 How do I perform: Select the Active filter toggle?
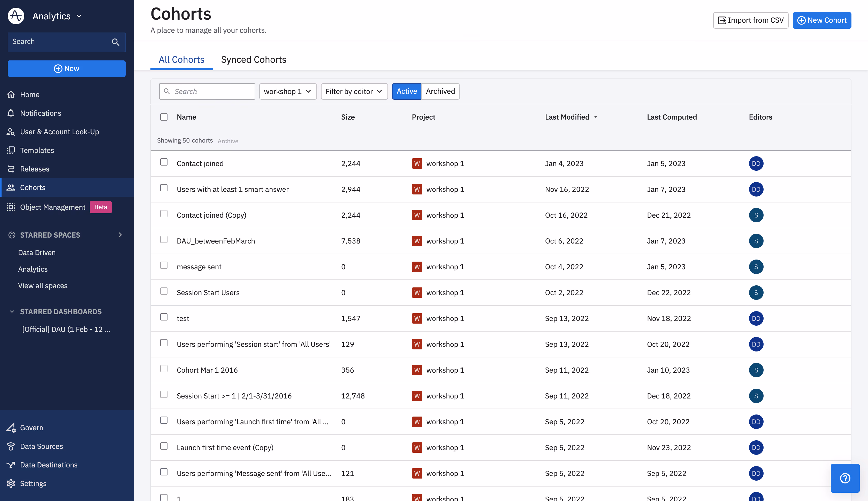(407, 91)
